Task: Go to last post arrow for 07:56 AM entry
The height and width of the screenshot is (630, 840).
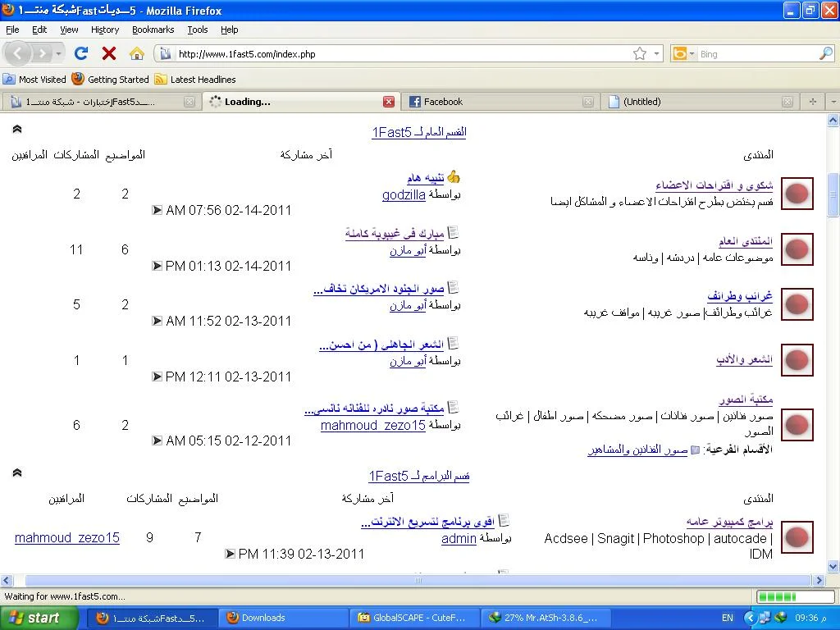Action: (157, 210)
